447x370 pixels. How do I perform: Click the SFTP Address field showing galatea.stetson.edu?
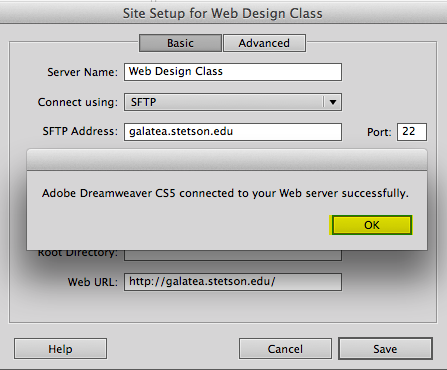(x=233, y=132)
